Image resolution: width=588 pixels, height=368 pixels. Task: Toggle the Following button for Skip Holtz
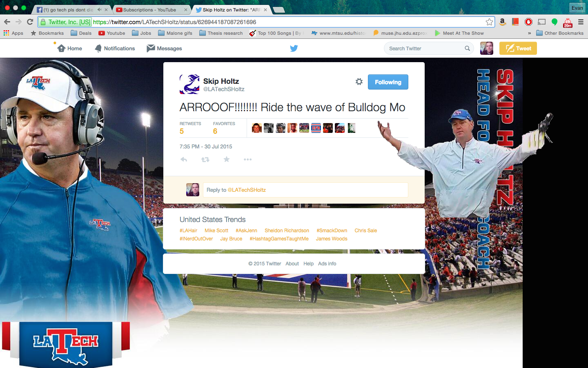(388, 82)
